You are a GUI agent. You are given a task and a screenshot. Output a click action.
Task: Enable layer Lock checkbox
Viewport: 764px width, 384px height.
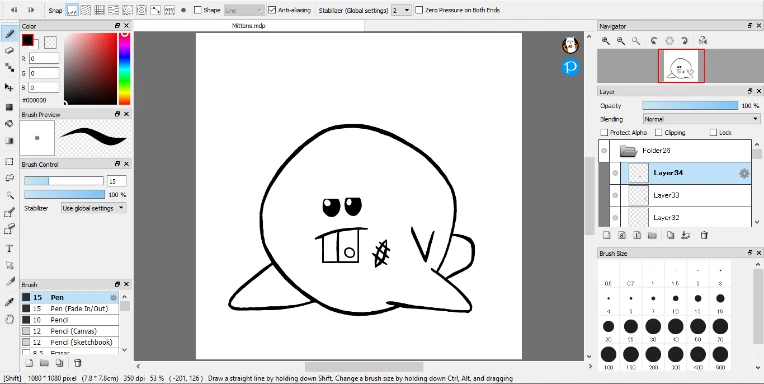click(714, 133)
